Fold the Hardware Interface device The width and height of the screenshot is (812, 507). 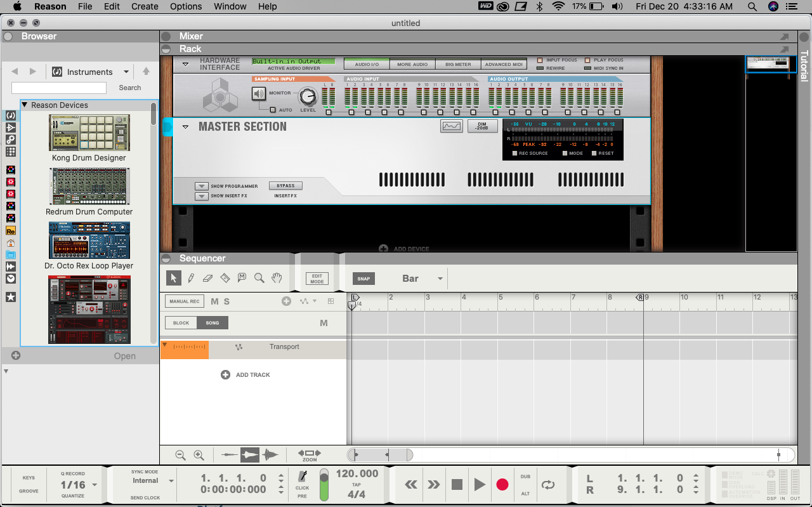tap(186, 63)
